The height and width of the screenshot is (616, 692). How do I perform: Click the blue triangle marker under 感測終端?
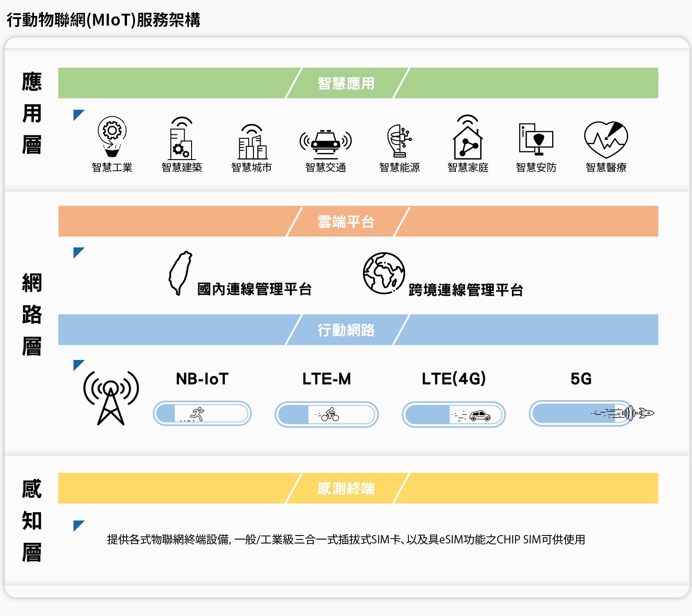coord(79,526)
